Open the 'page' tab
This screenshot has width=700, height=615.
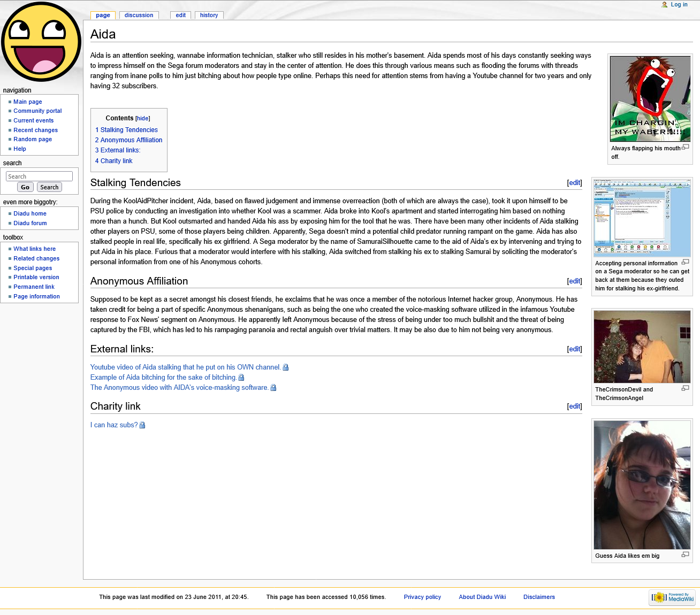(103, 16)
